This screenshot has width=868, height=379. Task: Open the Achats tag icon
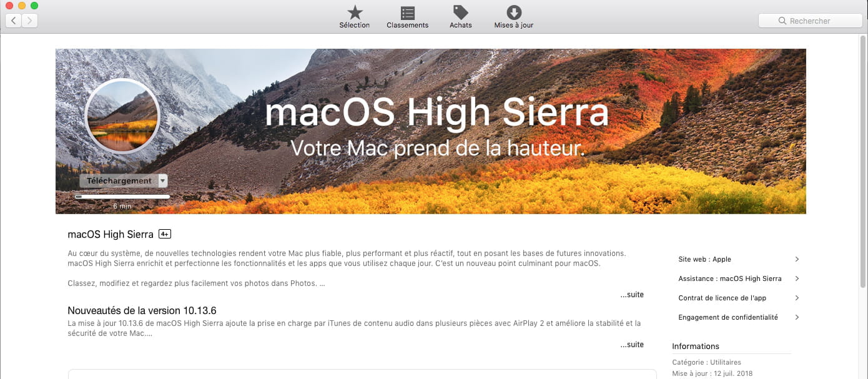pyautogui.click(x=461, y=12)
